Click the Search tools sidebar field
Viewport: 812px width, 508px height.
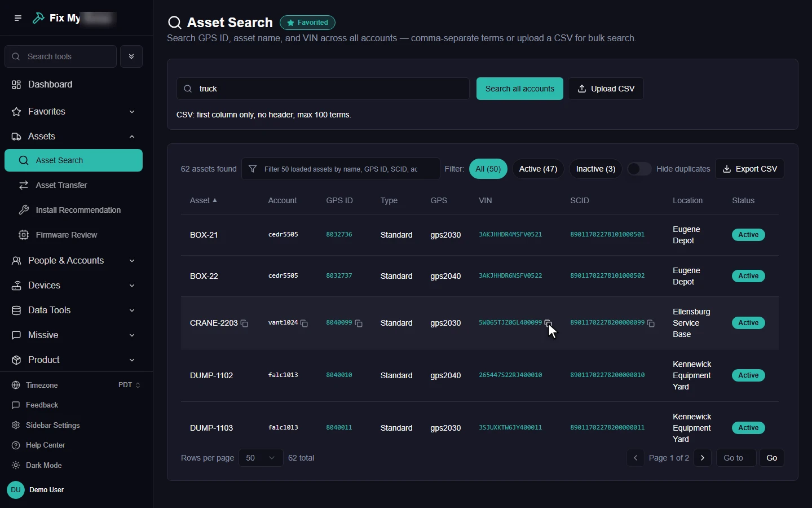point(61,56)
